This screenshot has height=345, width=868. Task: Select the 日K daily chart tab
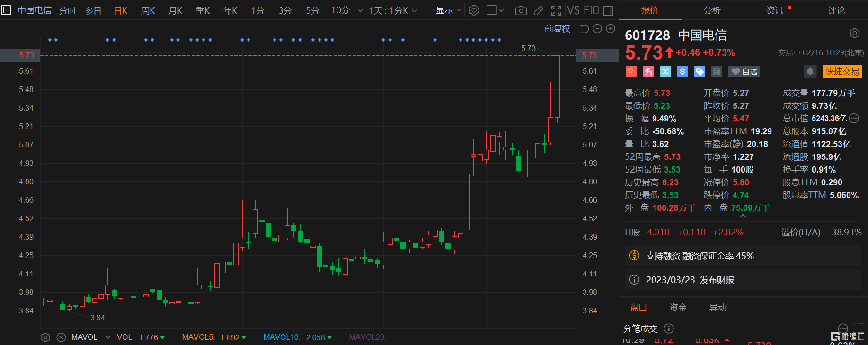[121, 10]
